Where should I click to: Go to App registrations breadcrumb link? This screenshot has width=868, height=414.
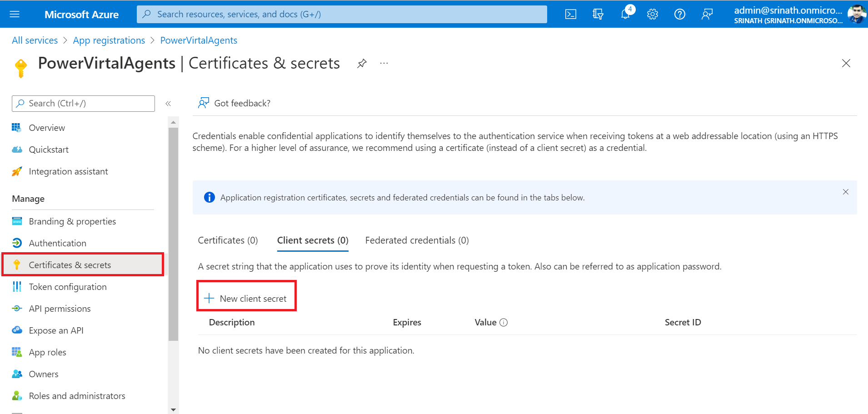point(109,40)
